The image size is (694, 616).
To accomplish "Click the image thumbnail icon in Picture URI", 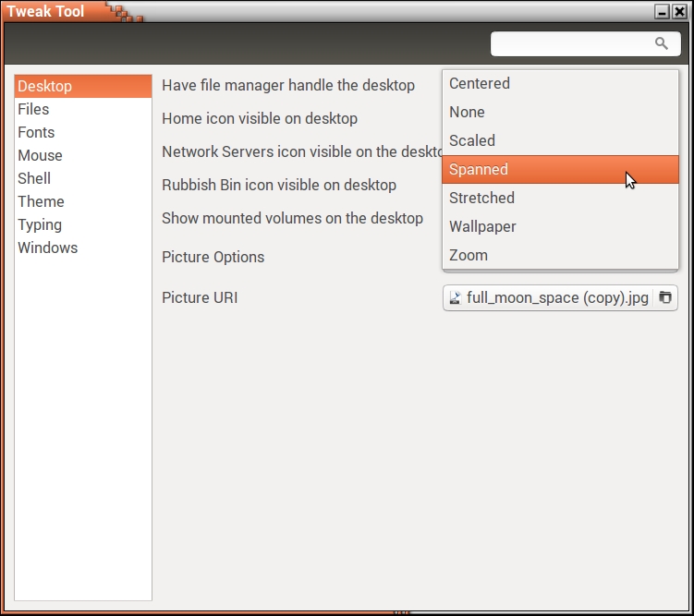I will (x=455, y=297).
